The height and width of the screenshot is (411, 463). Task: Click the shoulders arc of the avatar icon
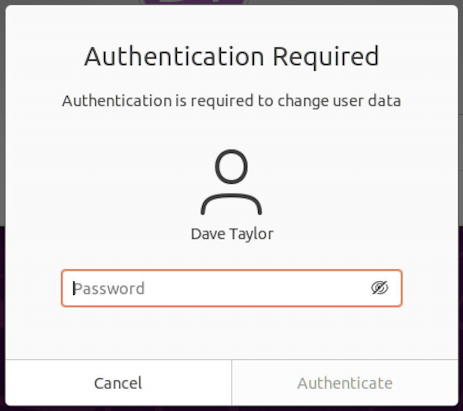(231, 204)
